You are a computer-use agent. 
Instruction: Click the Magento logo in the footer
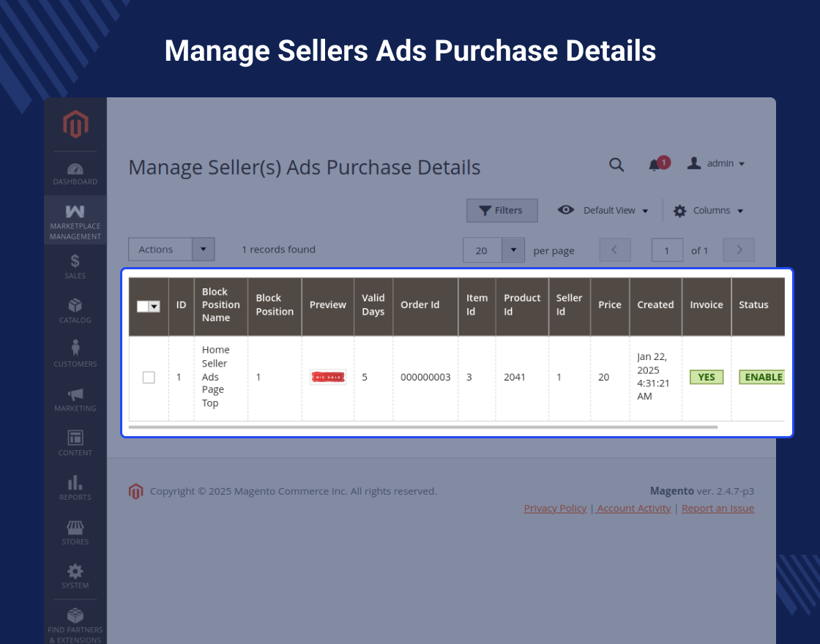pos(136,491)
